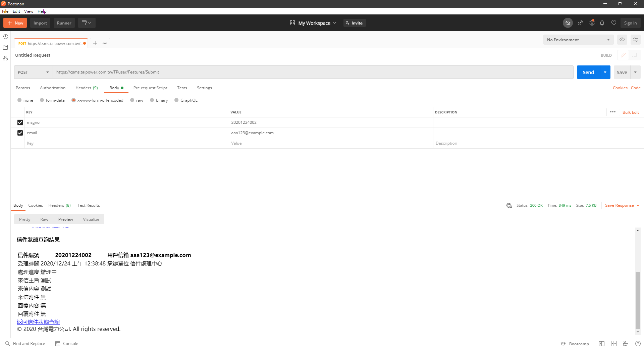This screenshot has height=349, width=644.
Task: Open the File menu
Action: (5, 11)
